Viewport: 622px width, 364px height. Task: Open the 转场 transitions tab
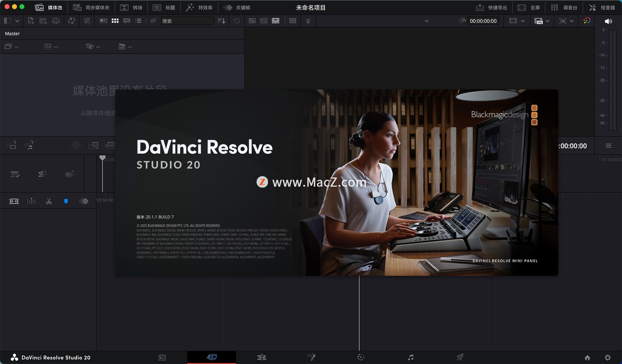click(x=131, y=7)
